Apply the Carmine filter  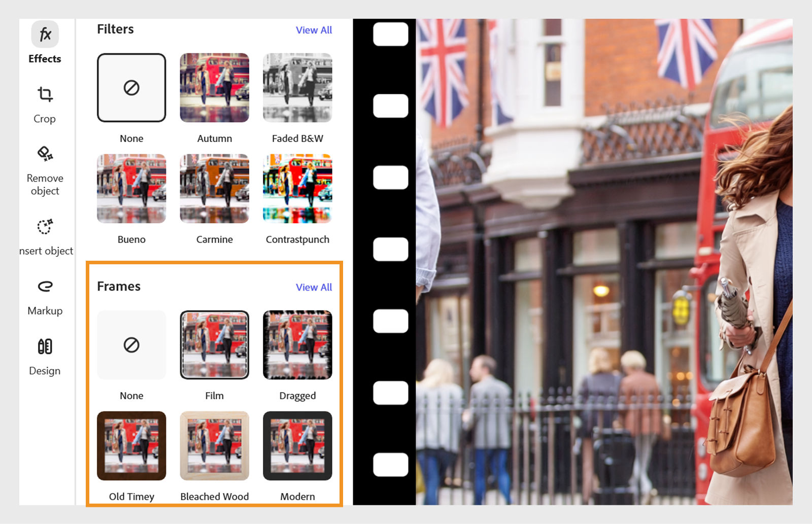[x=214, y=188]
